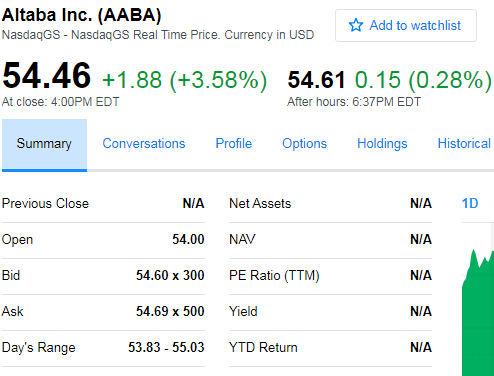Add Altaba Inc. to watchlist
Image resolution: width=494 pixels, height=376 pixels.
(406, 25)
